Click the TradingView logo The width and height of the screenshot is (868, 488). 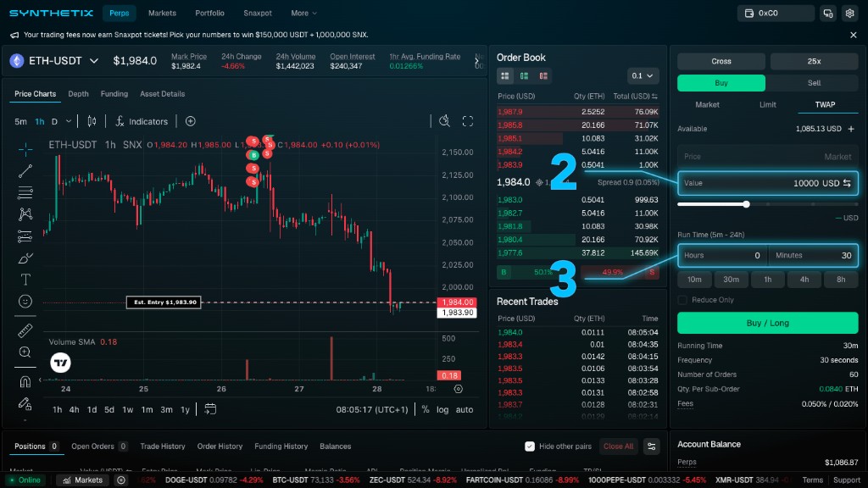(x=61, y=363)
